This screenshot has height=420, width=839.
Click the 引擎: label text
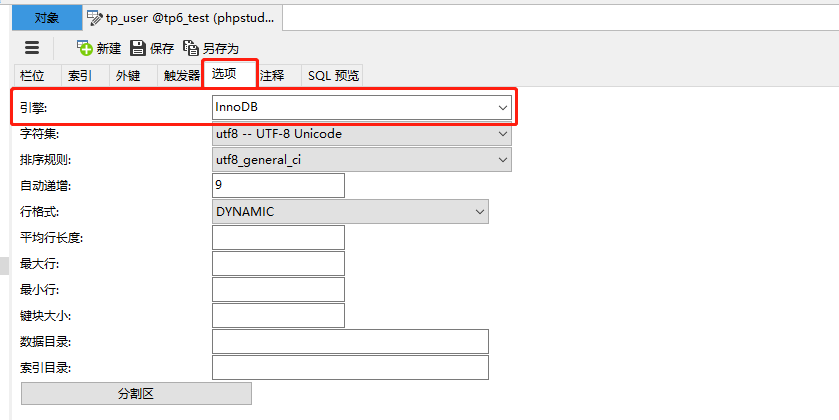pyautogui.click(x=34, y=108)
